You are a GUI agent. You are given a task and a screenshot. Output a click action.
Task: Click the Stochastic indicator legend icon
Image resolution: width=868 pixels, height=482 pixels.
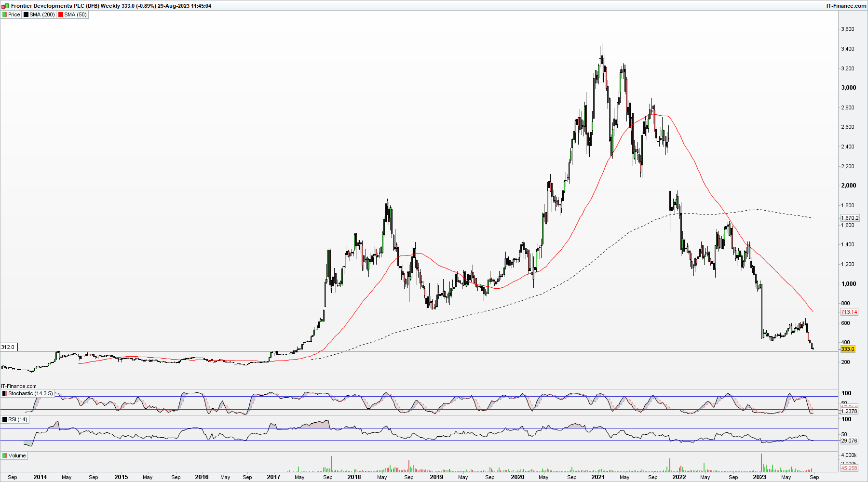coord(5,393)
